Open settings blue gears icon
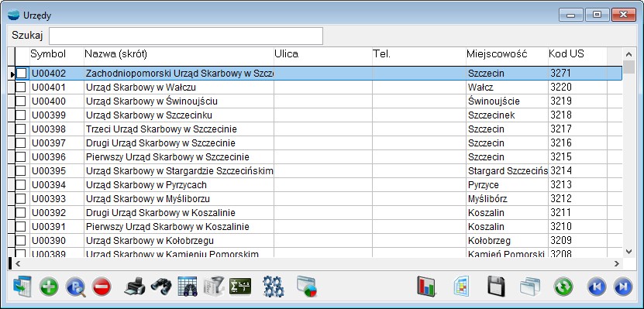The height and width of the screenshot is (309, 644). coord(273,287)
